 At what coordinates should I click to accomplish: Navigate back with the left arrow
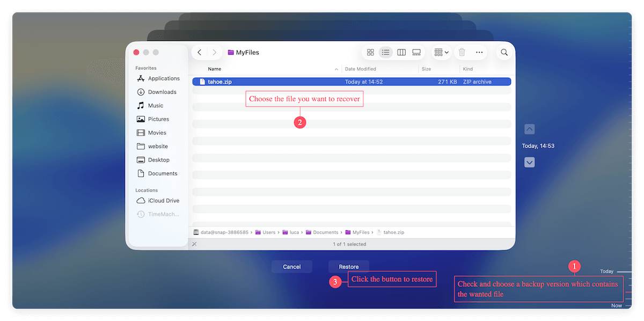pyautogui.click(x=199, y=52)
